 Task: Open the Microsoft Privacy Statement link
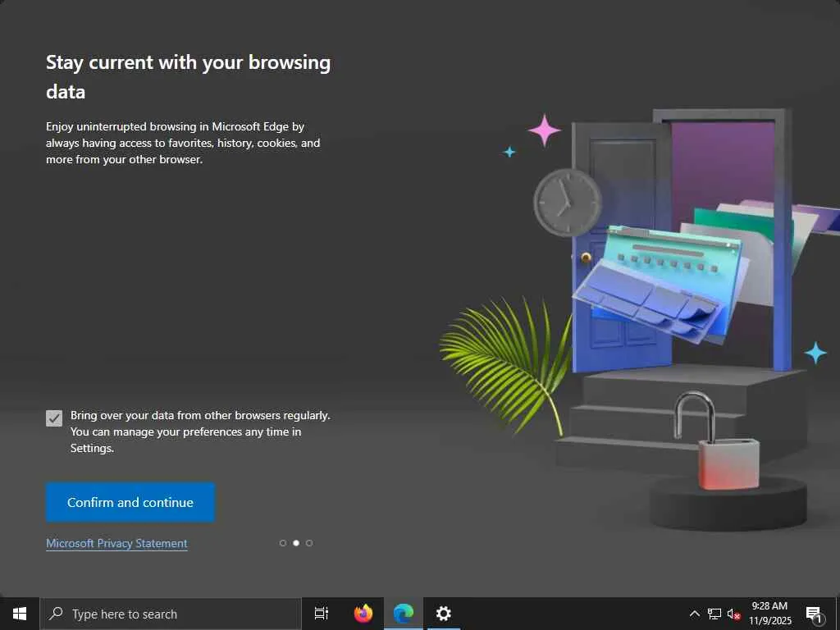point(116,543)
